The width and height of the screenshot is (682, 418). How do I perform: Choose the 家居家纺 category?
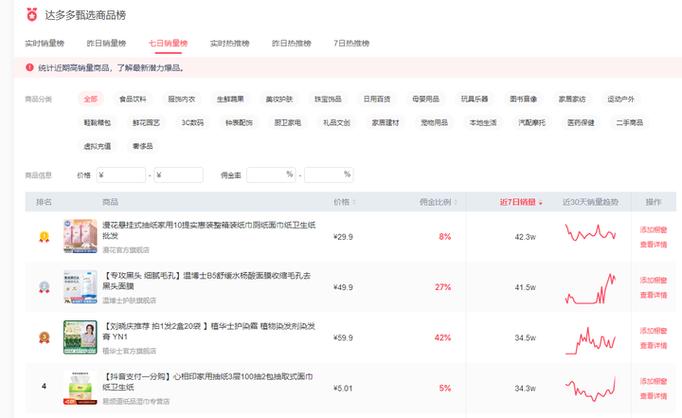click(572, 99)
